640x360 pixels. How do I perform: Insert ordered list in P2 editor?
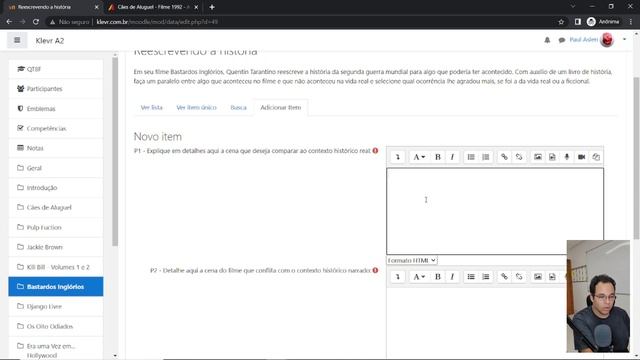pyautogui.click(x=486, y=276)
